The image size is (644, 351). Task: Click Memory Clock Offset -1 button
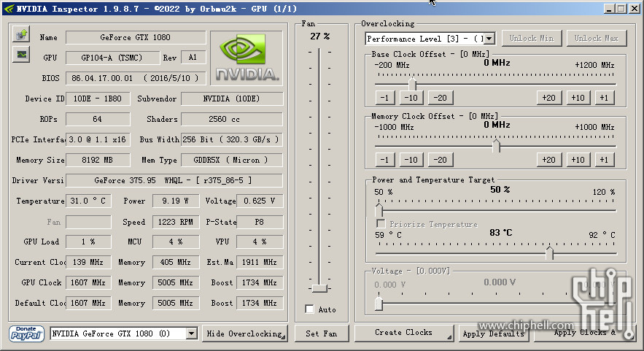click(x=385, y=160)
